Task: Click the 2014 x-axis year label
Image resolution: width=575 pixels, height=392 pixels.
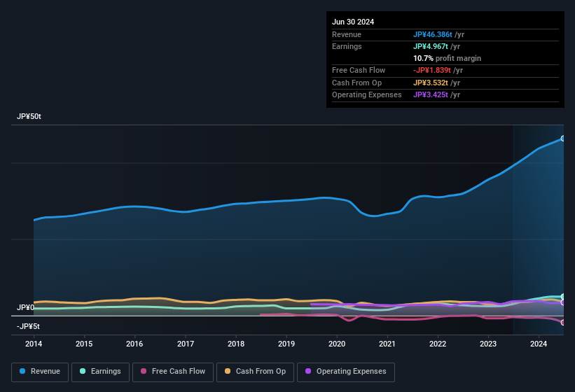Action: (34, 344)
